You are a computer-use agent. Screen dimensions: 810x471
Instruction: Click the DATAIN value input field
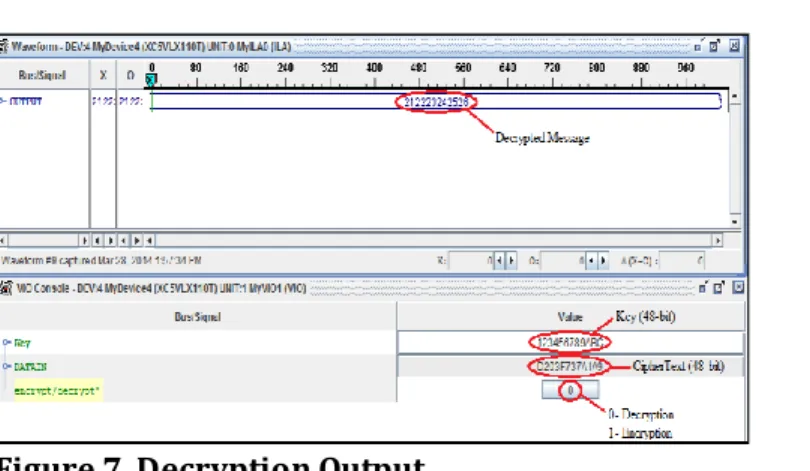[x=570, y=366]
